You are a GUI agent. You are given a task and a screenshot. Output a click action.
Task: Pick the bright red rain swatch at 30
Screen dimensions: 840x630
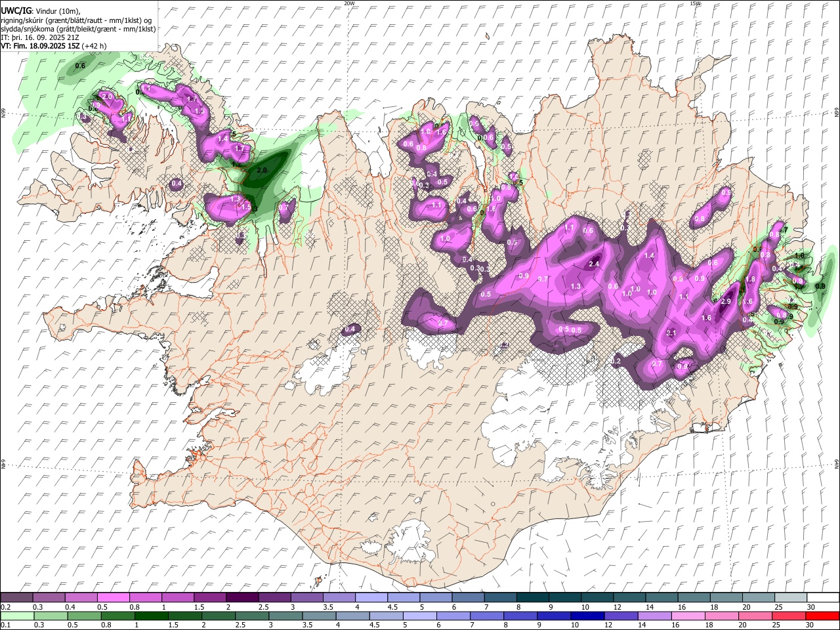[x=822, y=616]
